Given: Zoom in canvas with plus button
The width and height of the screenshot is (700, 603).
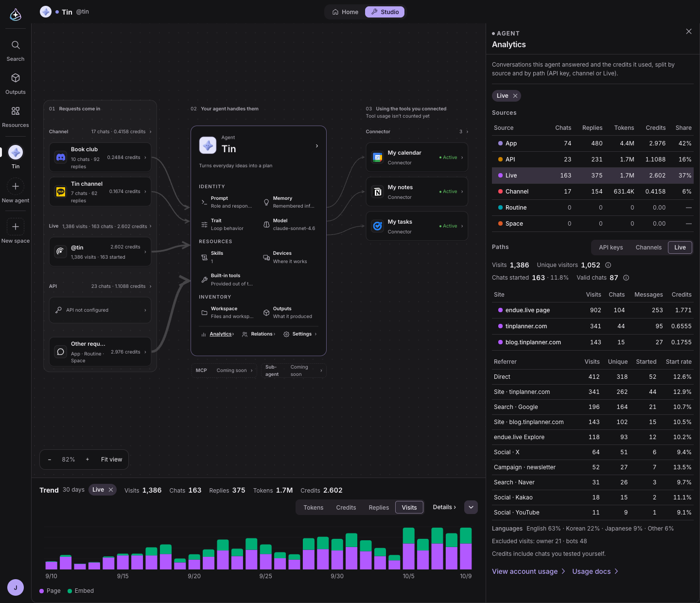Looking at the screenshot, I should tap(87, 460).
